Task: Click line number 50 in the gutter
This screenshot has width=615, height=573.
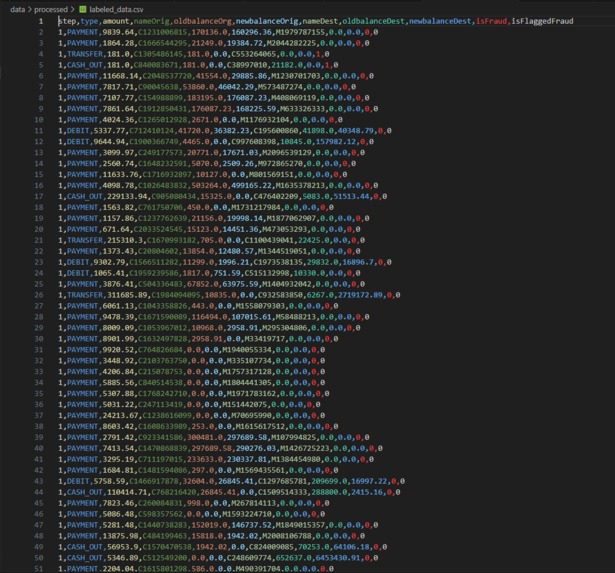Action: point(39,558)
